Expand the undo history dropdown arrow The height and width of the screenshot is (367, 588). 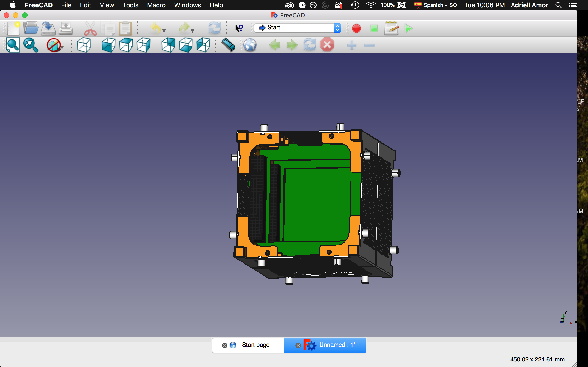pos(164,31)
